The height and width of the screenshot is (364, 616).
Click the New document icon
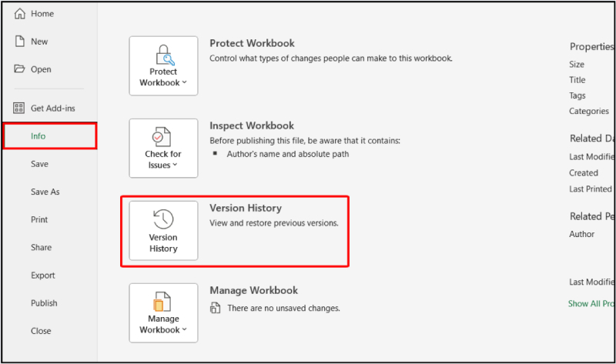[x=20, y=42]
